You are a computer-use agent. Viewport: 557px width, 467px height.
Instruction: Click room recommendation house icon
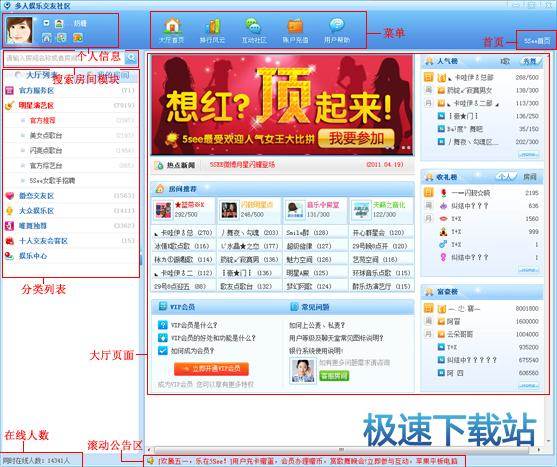point(160,189)
